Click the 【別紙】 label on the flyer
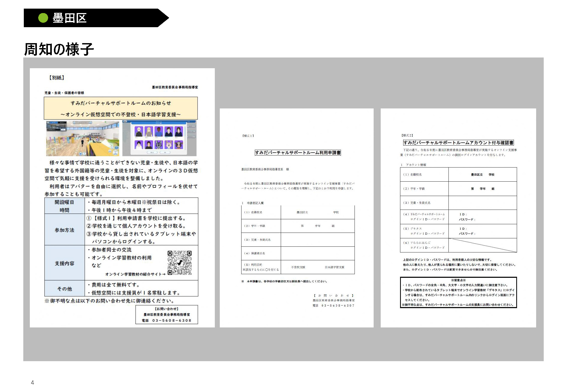The width and height of the screenshot is (567, 392). click(57, 78)
